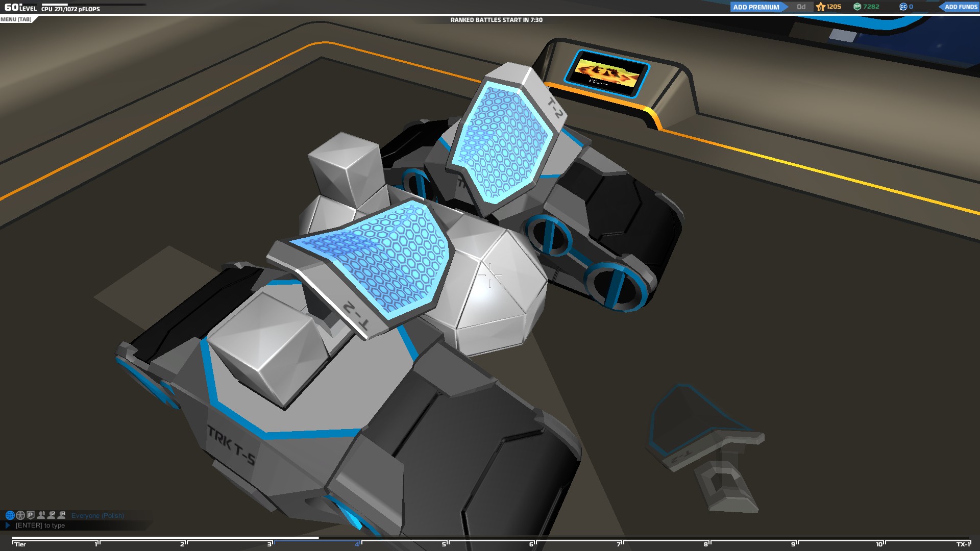This screenshot has width=980, height=551.
Task: Click the TX-1 tier marker
Action: [962, 544]
